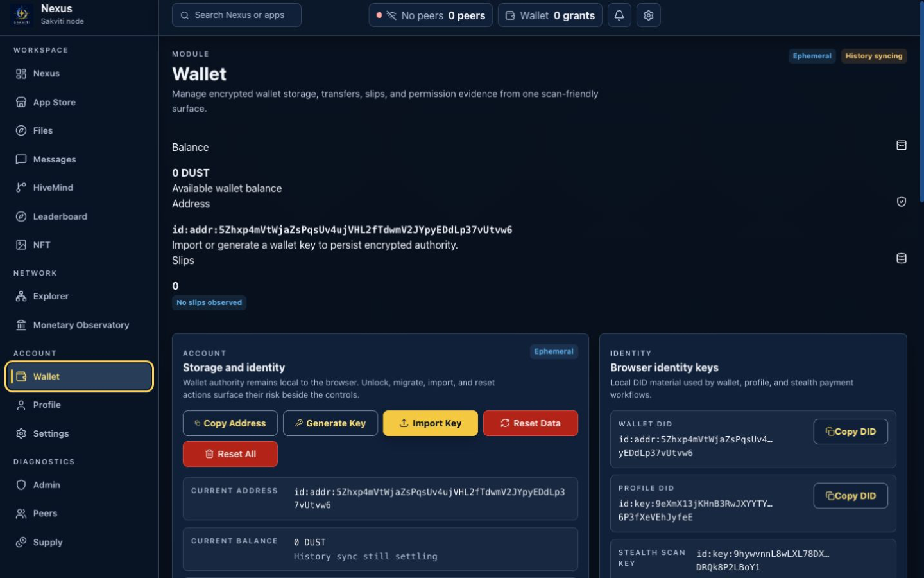This screenshot has height=578, width=924.
Task: Click the top bar settings gear
Action: [x=649, y=15]
